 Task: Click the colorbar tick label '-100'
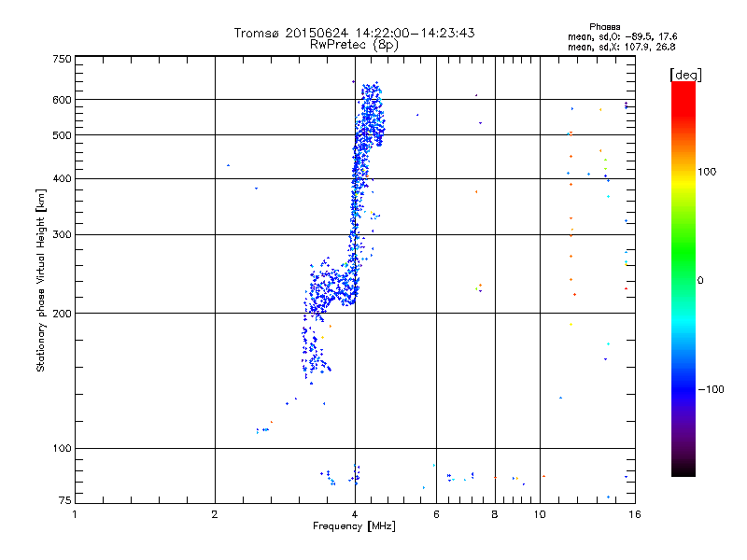(711, 389)
